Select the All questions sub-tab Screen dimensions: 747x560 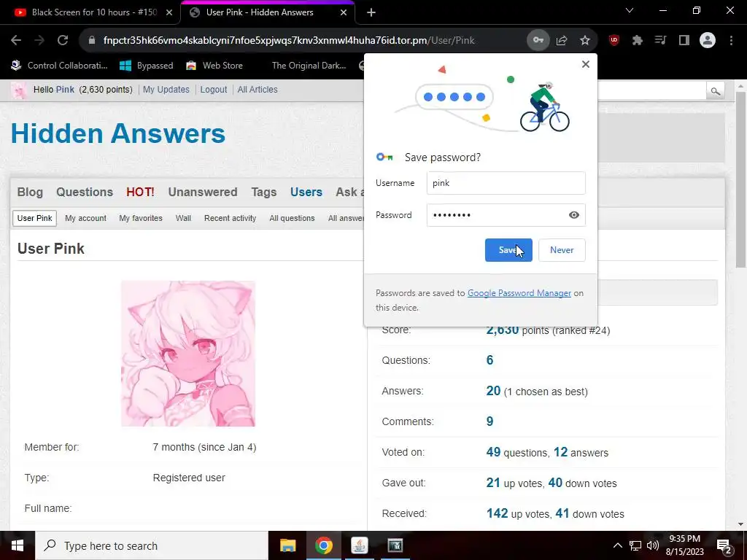coord(292,218)
